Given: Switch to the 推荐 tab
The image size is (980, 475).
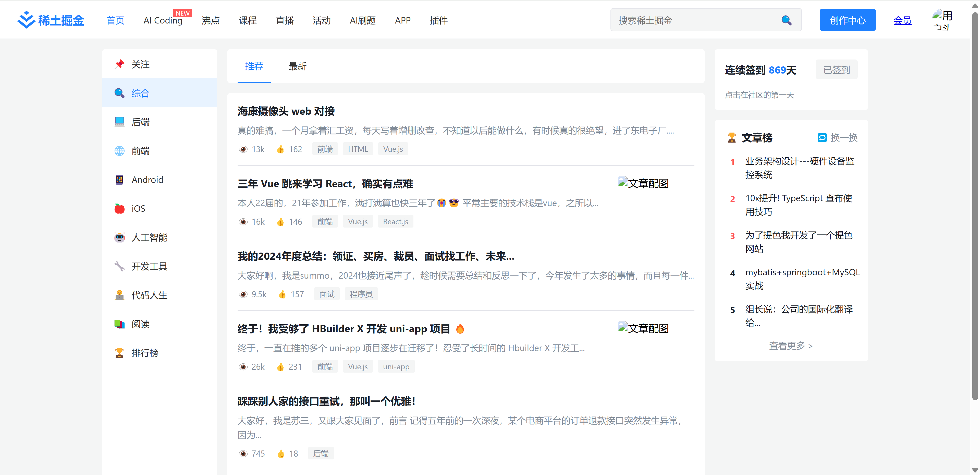Looking at the screenshot, I should pos(254,66).
